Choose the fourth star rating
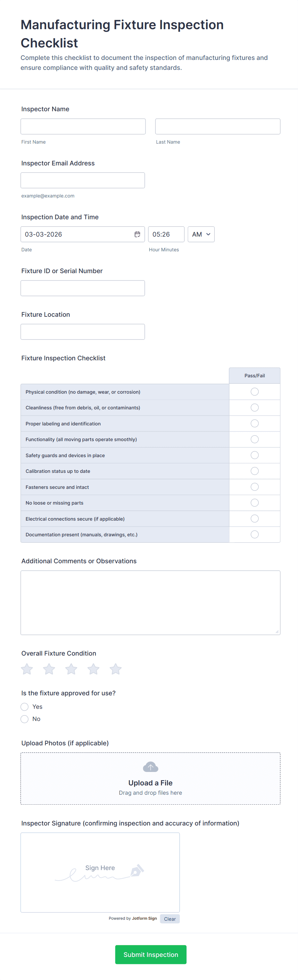The width and height of the screenshot is (298, 980). 94,669
